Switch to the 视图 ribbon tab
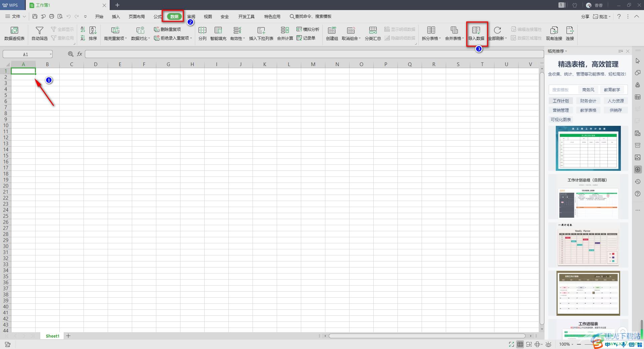Image resolution: width=644 pixels, height=349 pixels. pyautogui.click(x=208, y=16)
